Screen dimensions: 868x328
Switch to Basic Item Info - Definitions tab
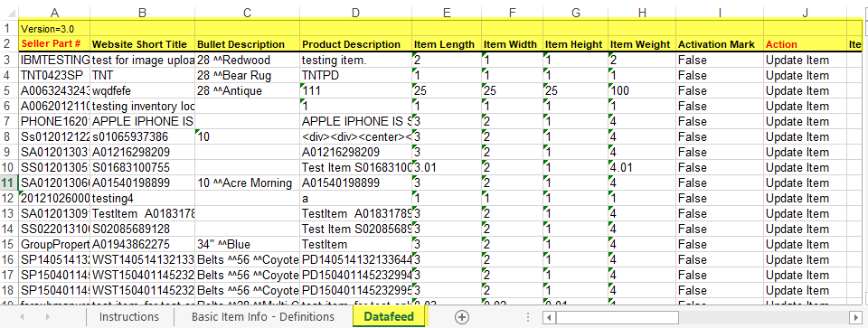coord(263,317)
